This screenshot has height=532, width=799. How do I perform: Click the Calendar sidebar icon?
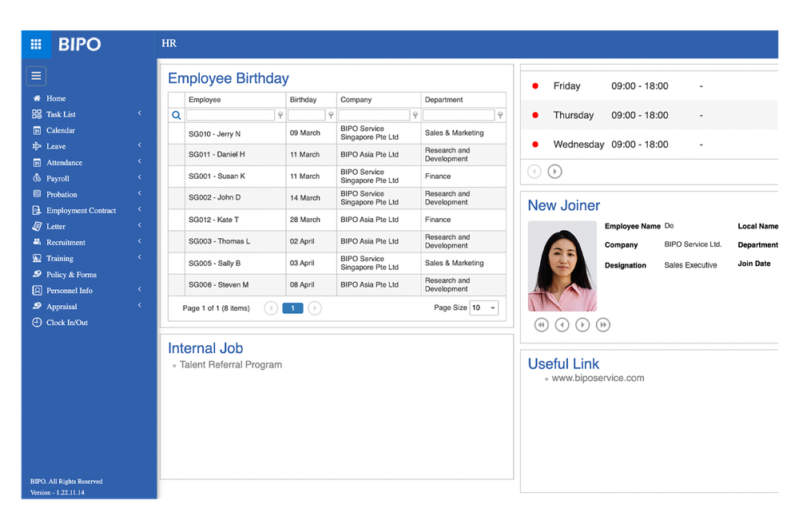click(37, 130)
